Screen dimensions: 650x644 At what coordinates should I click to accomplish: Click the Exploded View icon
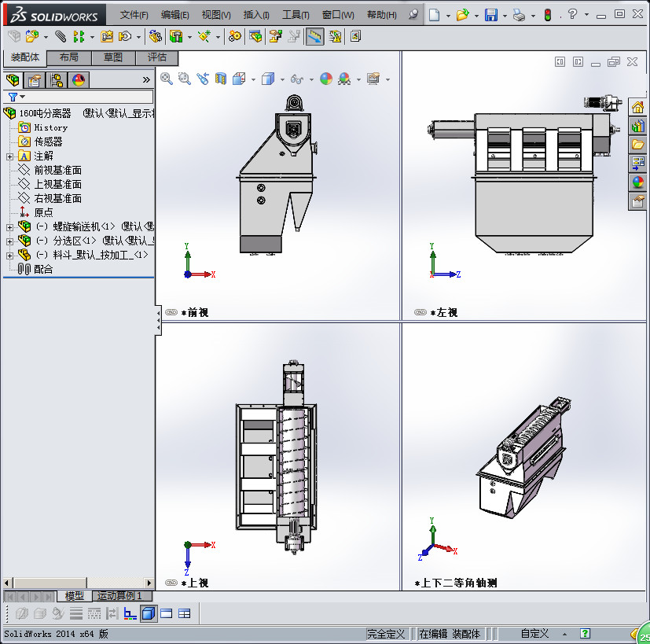(x=276, y=36)
